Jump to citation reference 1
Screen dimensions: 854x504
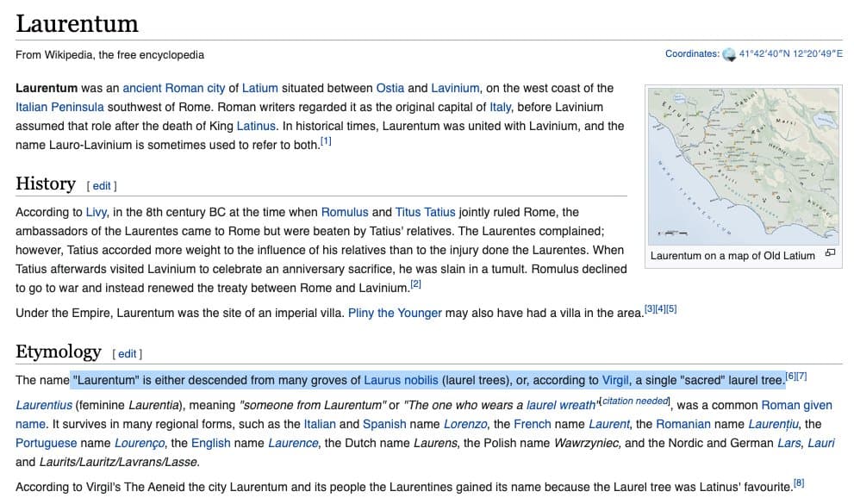(x=326, y=141)
